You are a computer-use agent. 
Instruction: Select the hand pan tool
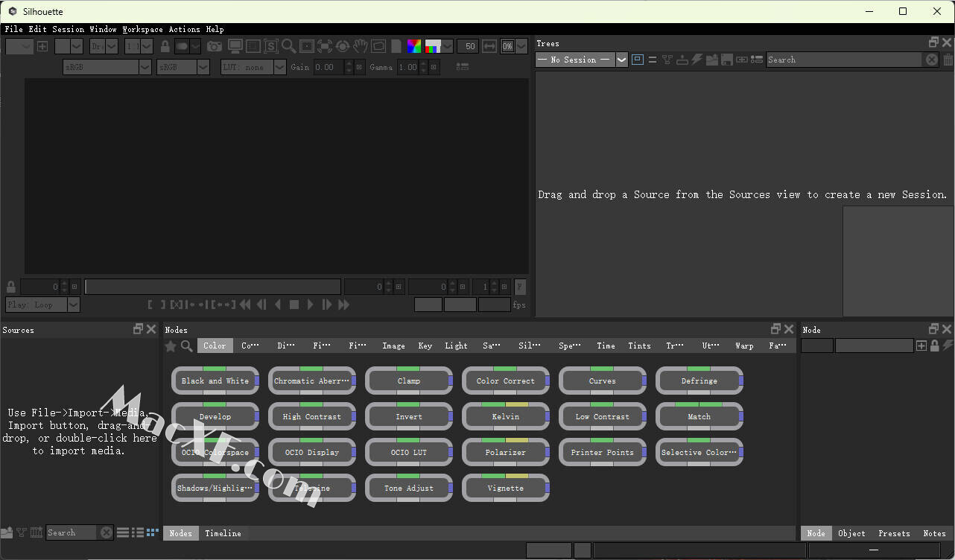pyautogui.click(x=361, y=46)
